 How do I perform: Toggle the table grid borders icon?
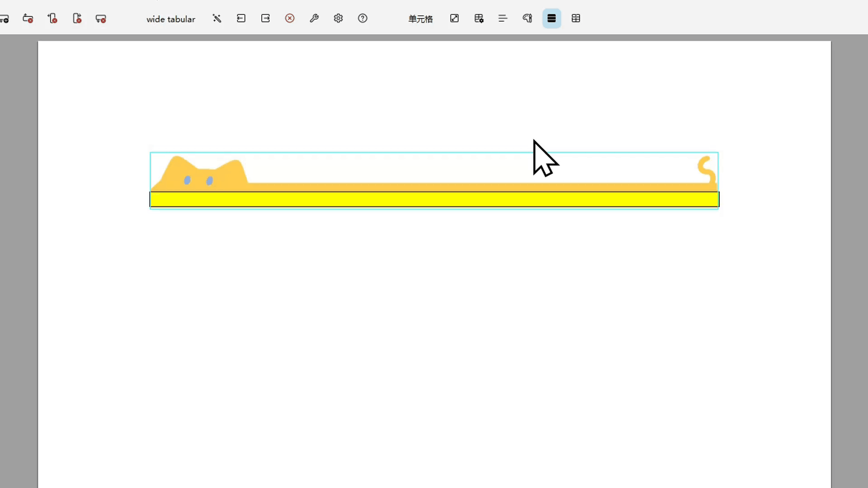(x=576, y=19)
